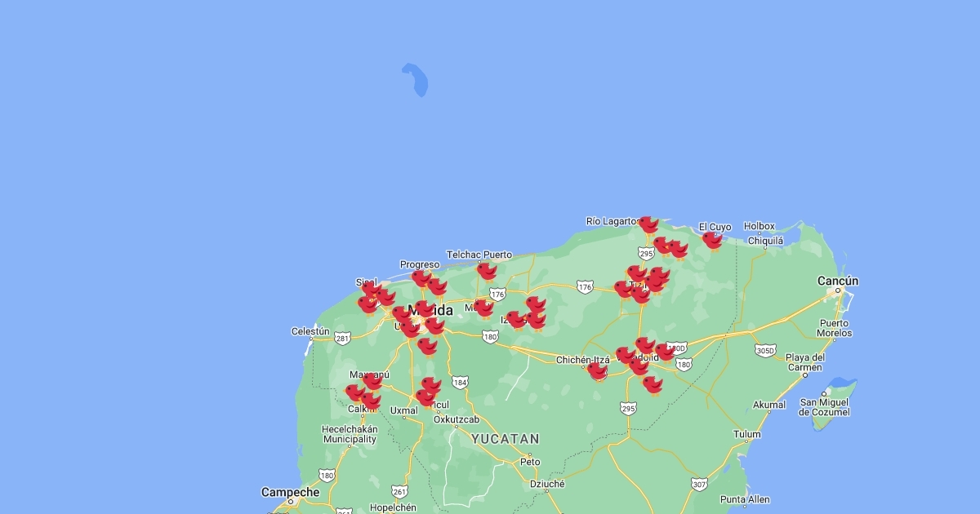980x514 pixels.
Task: Click the Telchac Puerto label
Action: tap(479, 255)
